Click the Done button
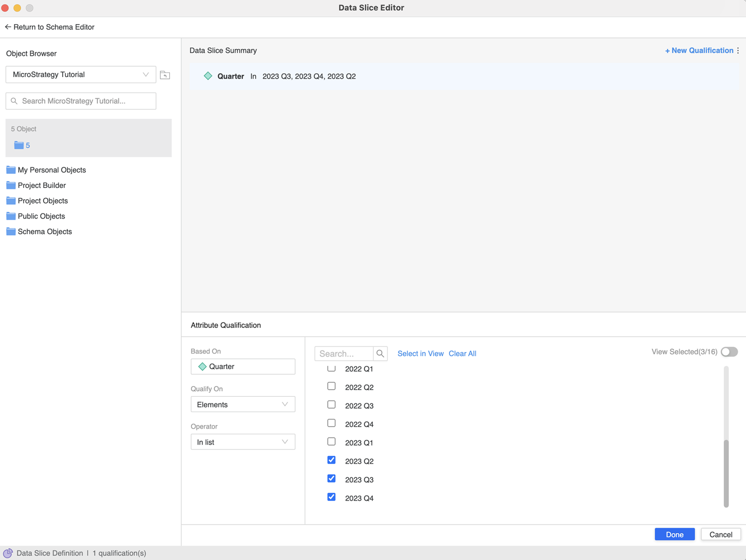This screenshot has width=746, height=560. 674,534
